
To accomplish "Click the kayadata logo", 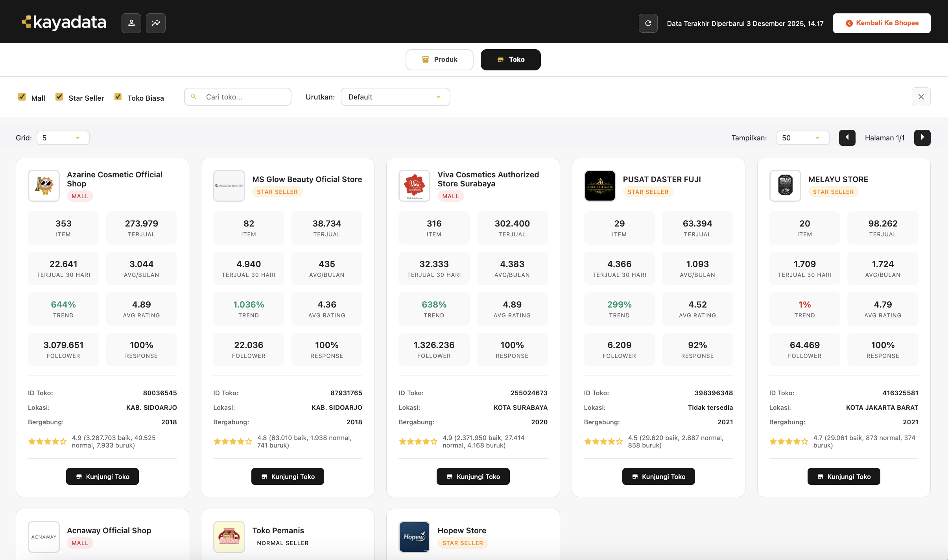I will pos(64,22).
